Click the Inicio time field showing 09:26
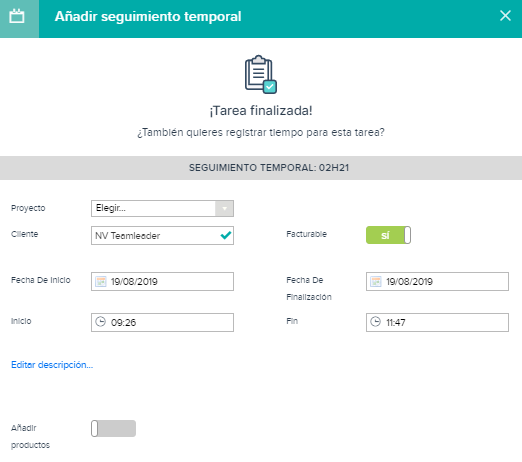 coord(162,322)
